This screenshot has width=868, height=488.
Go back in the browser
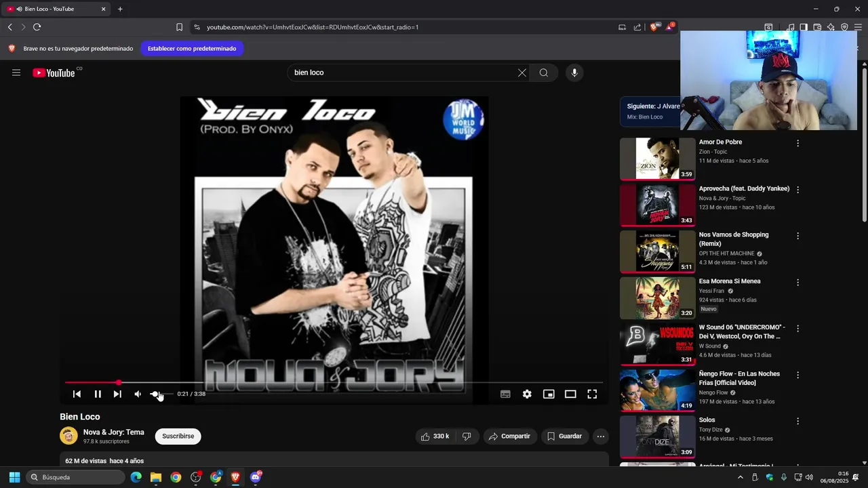tap(9, 27)
